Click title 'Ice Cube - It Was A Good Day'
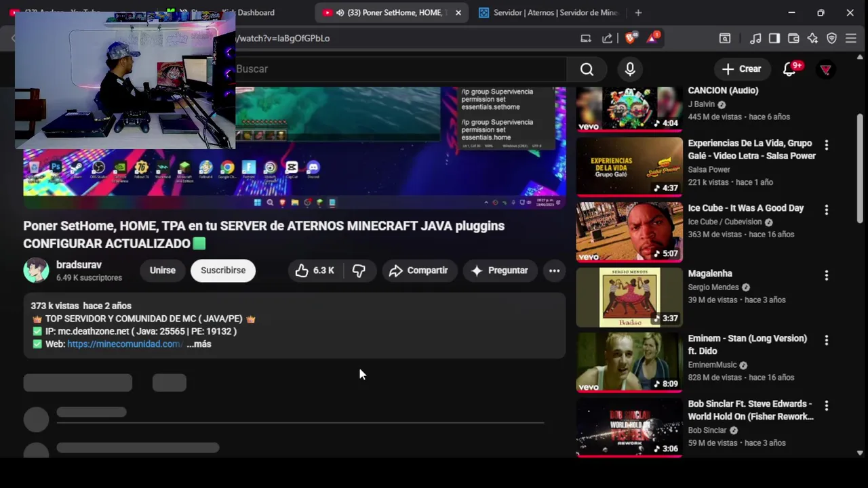 point(746,208)
